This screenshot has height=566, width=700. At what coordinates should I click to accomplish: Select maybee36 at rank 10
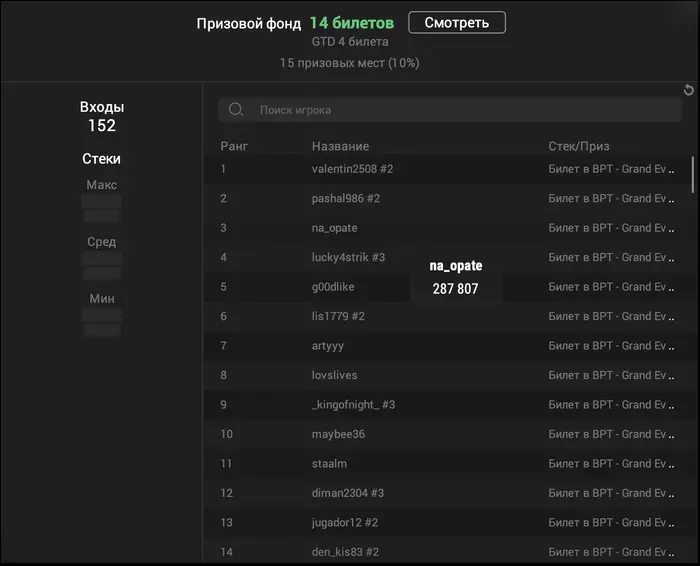[x=338, y=435]
